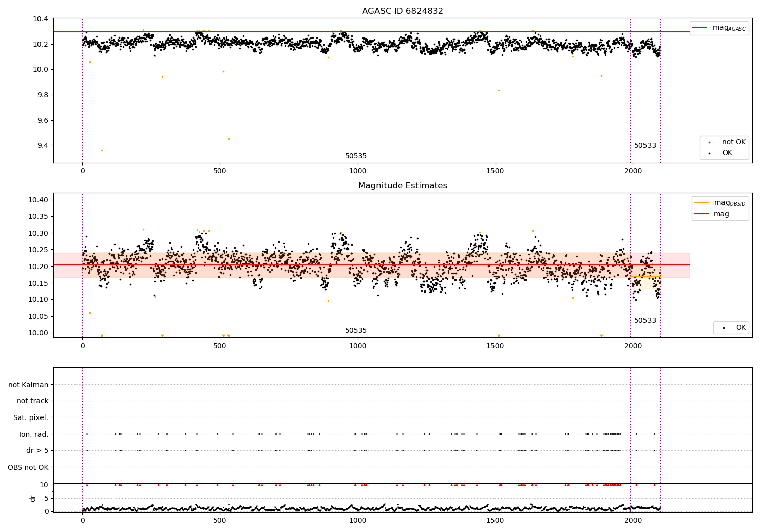This screenshot has height=532, width=760.
Task: Click the 10.35 y-axis tick in middle plot
Action: pos(39,217)
